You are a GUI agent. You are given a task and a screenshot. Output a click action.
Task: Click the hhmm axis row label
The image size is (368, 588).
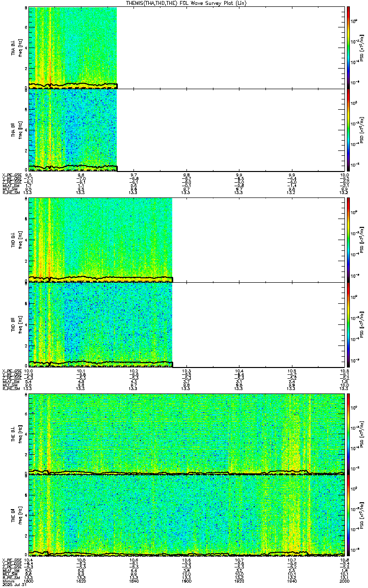click(x=7, y=581)
